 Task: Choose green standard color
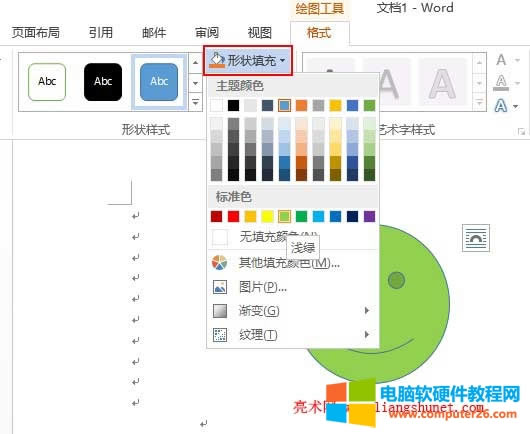point(302,216)
